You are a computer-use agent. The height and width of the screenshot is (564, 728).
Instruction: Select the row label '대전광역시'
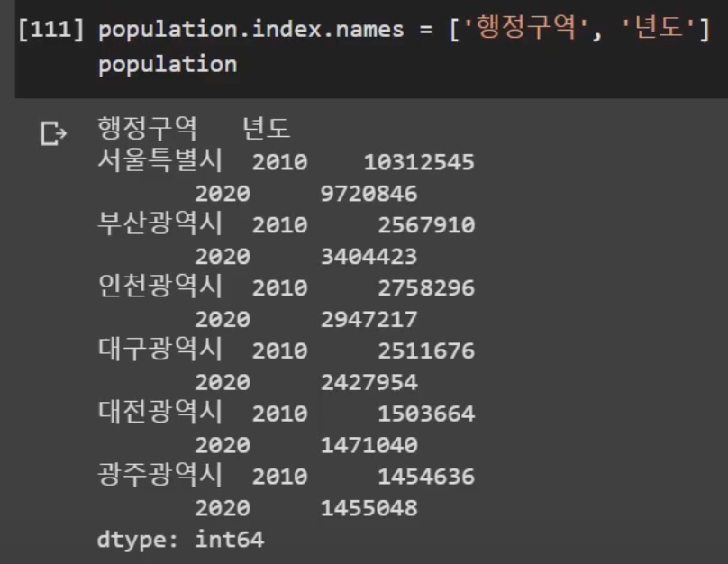(160, 412)
